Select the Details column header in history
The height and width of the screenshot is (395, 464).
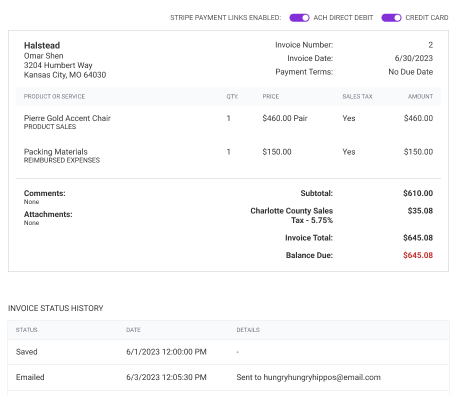(x=248, y=330)
